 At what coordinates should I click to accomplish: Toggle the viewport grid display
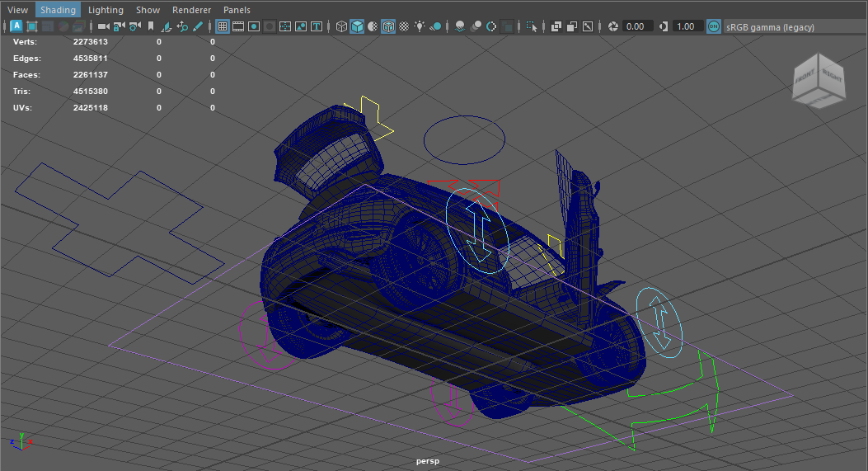pos(223,26)
